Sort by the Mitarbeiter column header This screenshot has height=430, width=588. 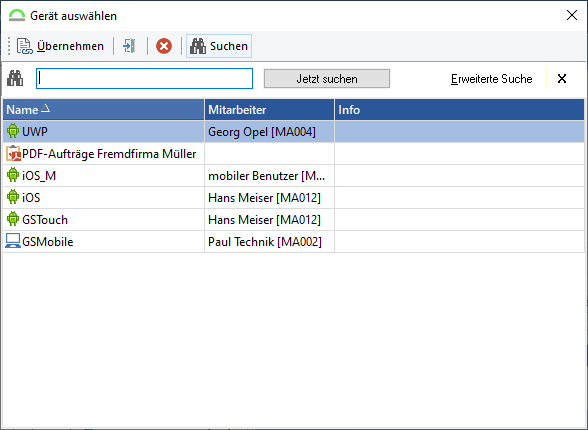tap(269, 110)
